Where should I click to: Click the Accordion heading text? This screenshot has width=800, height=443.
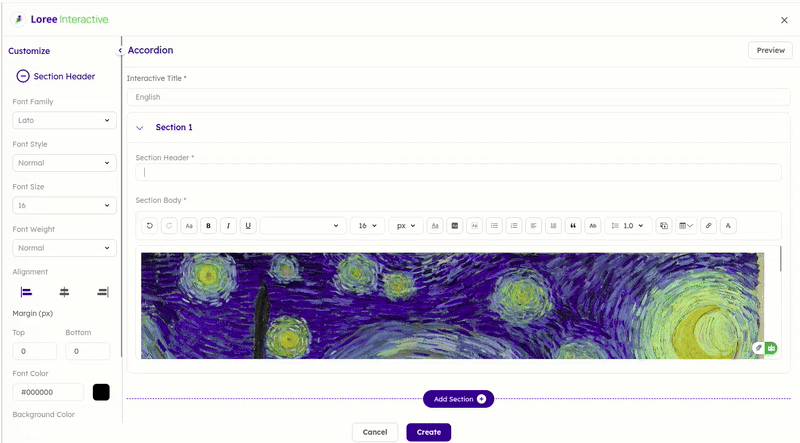coord(151,50)
